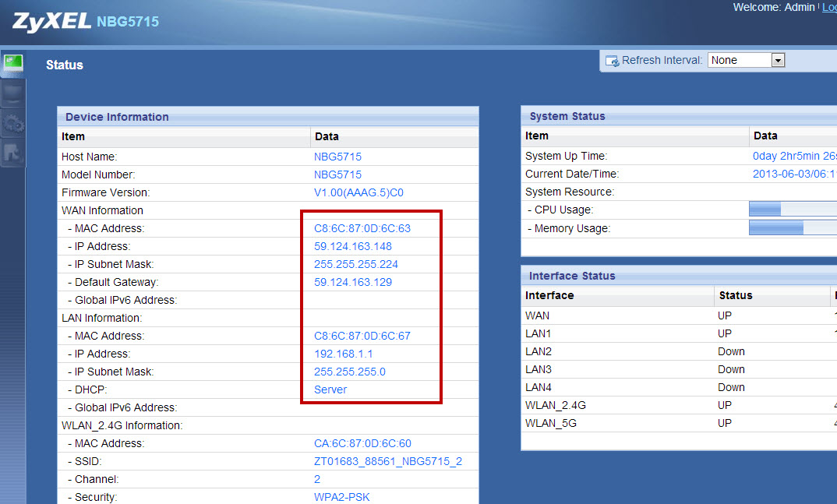Open the Monitor icon in the sidebar

(12, 93)
